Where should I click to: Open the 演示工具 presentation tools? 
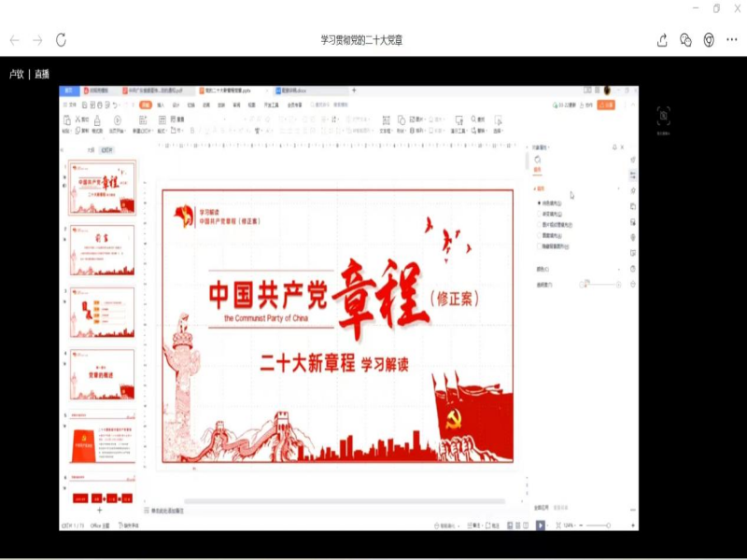coord(458,124)
